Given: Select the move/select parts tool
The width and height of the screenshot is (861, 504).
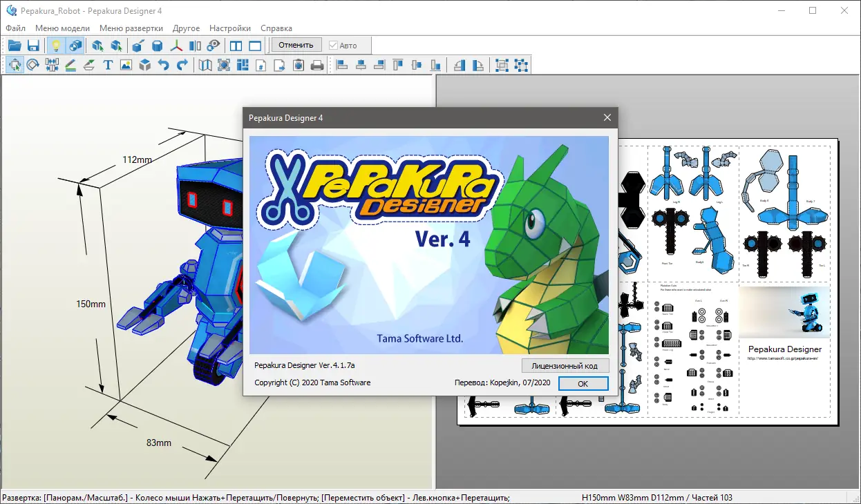Looking at the screenshot, I should (14, 65).
